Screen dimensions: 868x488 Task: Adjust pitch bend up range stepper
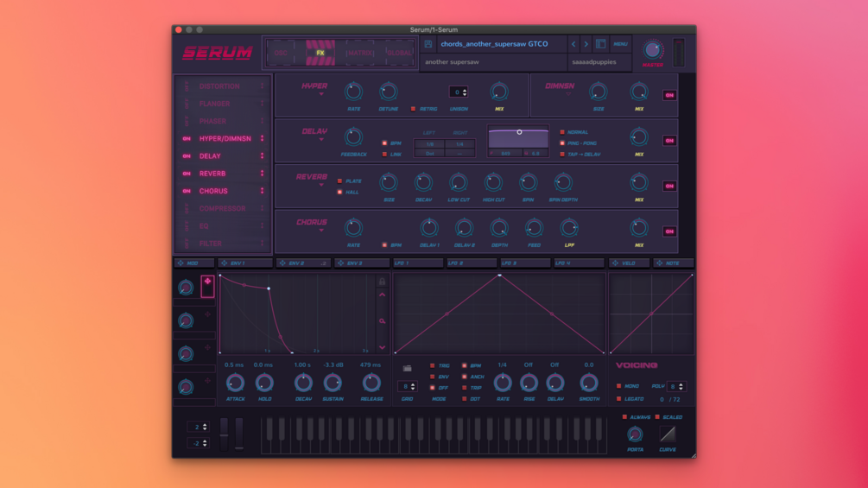205,427
